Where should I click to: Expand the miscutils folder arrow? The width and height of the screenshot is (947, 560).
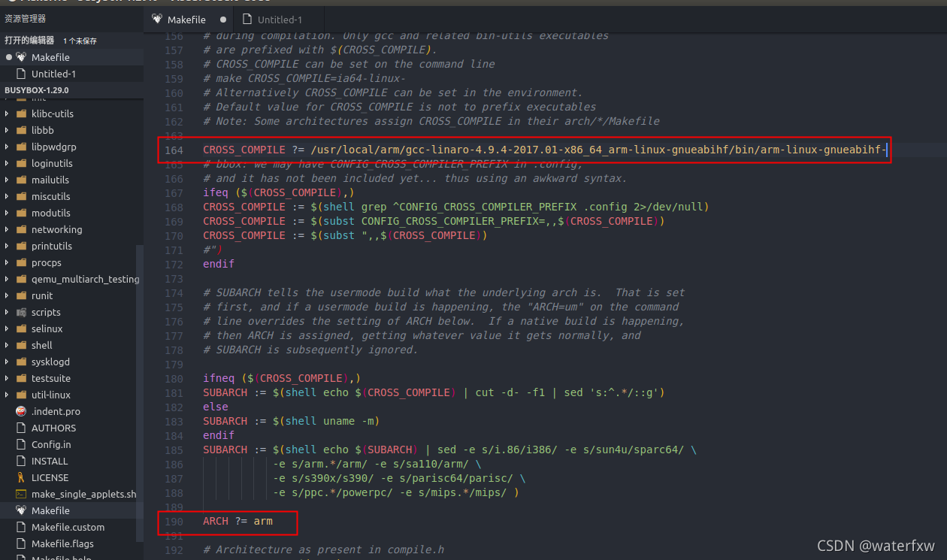coord(8,196)
